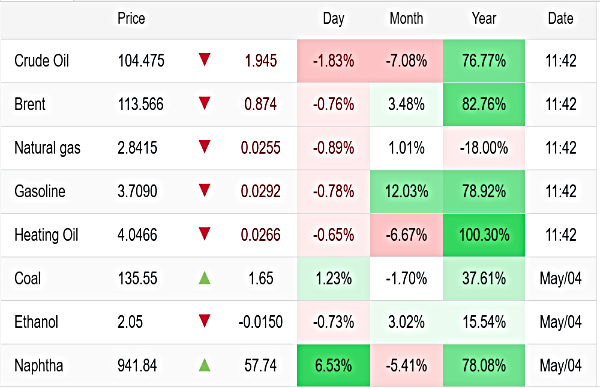Select Brent price 113.566
Viewport: 600px width, 388px height.
point(140,104)
